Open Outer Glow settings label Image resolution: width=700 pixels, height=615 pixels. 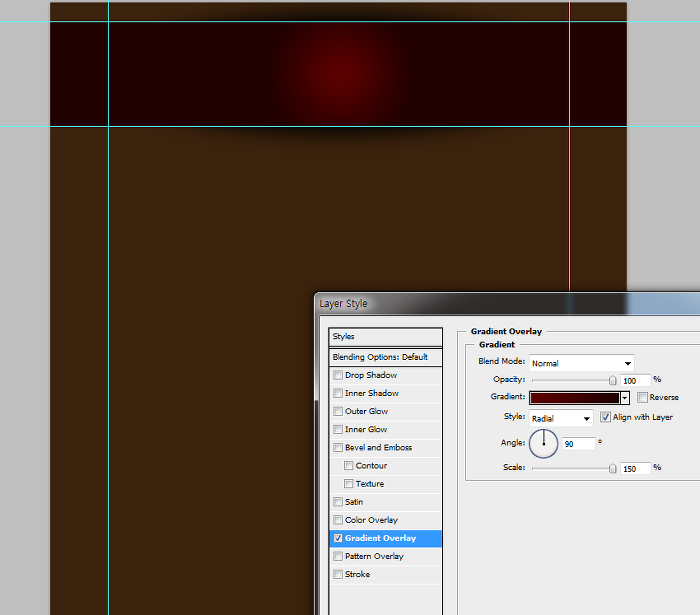click(x=367, y=411)
